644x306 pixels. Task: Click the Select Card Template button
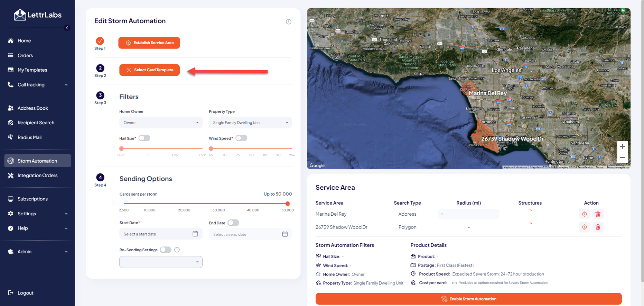coord(150,70)
